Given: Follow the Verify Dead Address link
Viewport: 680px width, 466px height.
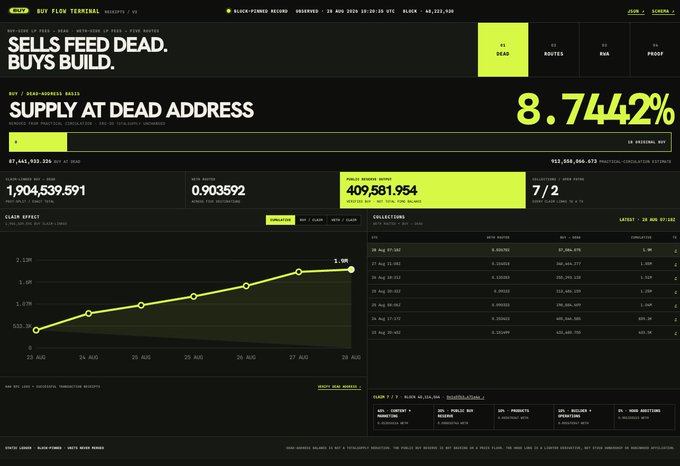Looking at the screenshot, I should pos(339,387).
